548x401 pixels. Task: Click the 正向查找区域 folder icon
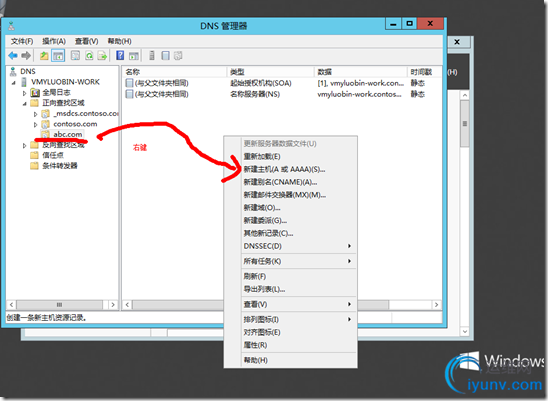[x=34, y=103]
